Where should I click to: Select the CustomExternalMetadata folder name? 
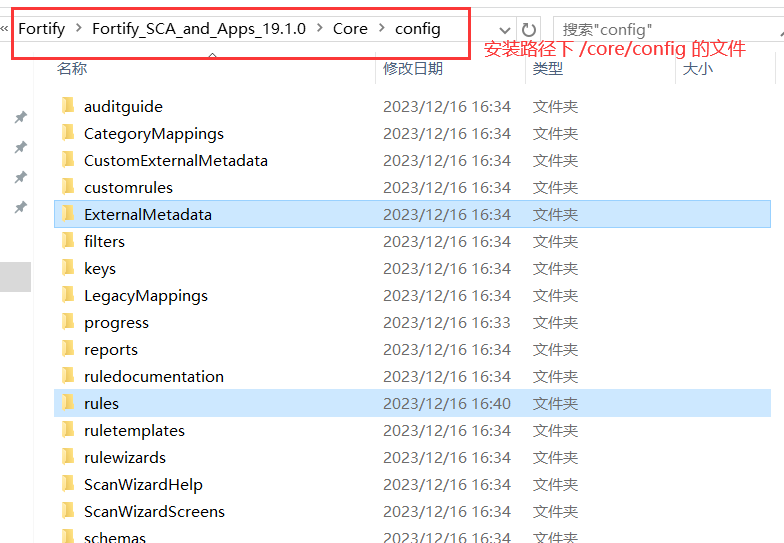click(x=176, y=160)
